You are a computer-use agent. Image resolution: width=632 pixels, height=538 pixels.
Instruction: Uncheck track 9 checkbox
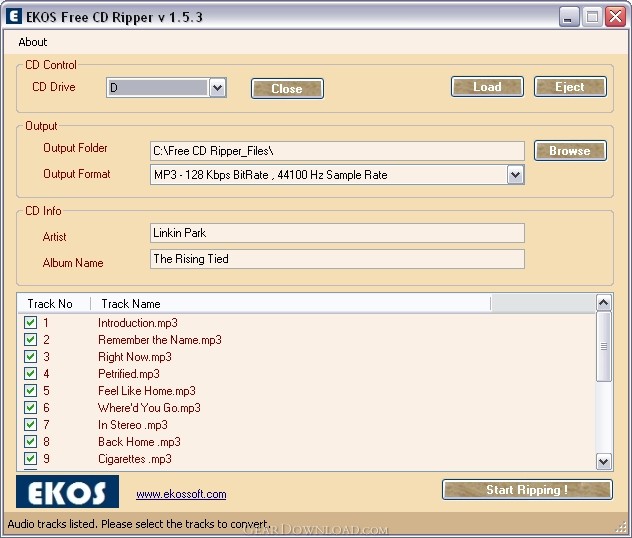[x=30, y=458]
